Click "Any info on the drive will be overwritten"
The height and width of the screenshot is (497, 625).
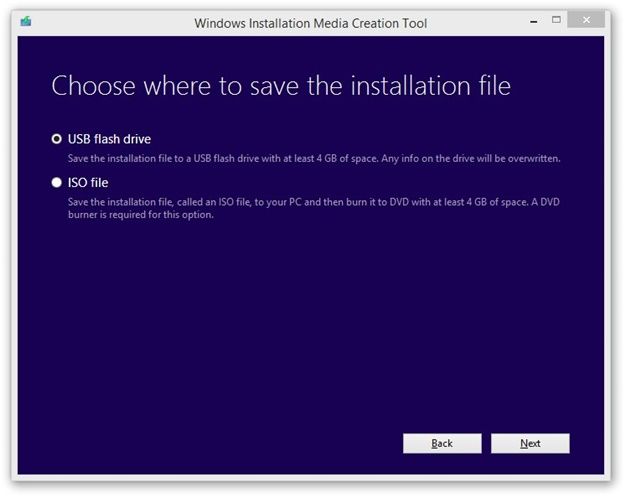pos(471,159)
